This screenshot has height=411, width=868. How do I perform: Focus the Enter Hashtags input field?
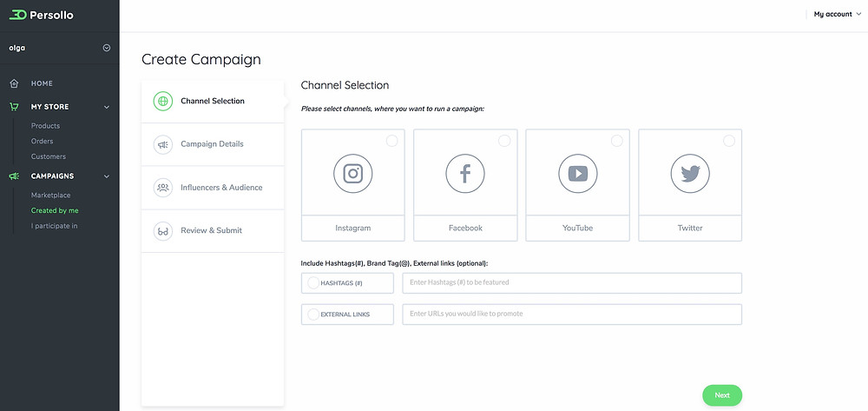572,283
